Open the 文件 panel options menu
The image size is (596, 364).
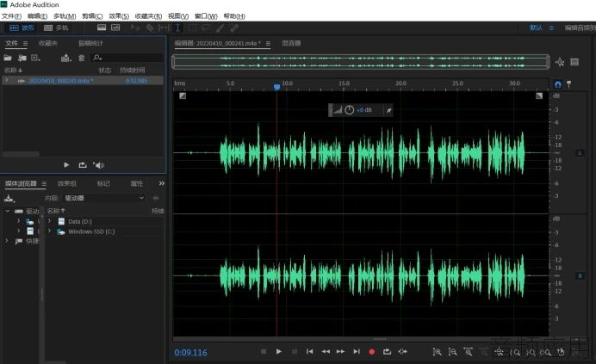click(x=26, y=44)
